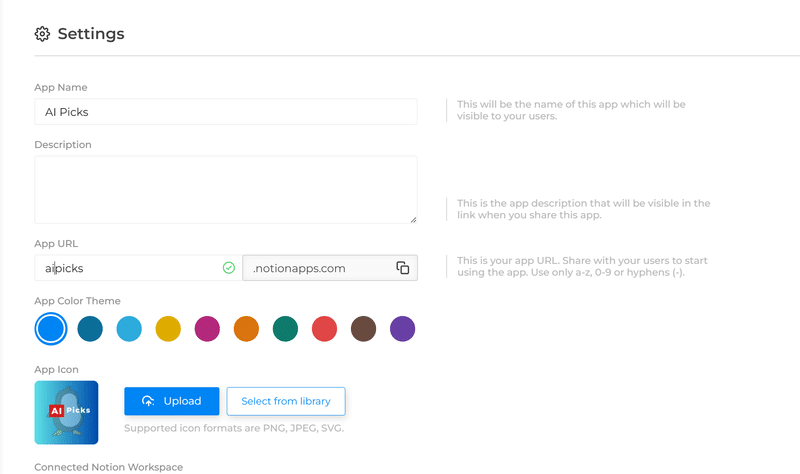Open Select from library for icons
The image size is (800, 474).
(286, 401)
